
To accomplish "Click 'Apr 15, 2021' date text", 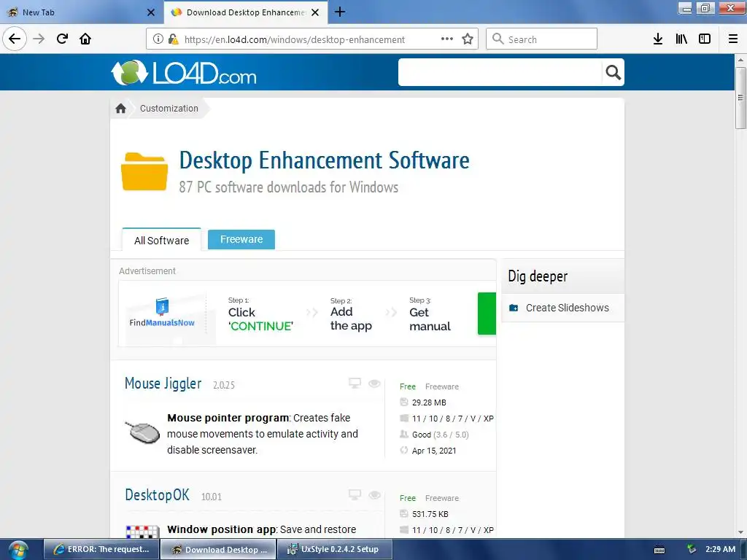I will tap(433, 451).
